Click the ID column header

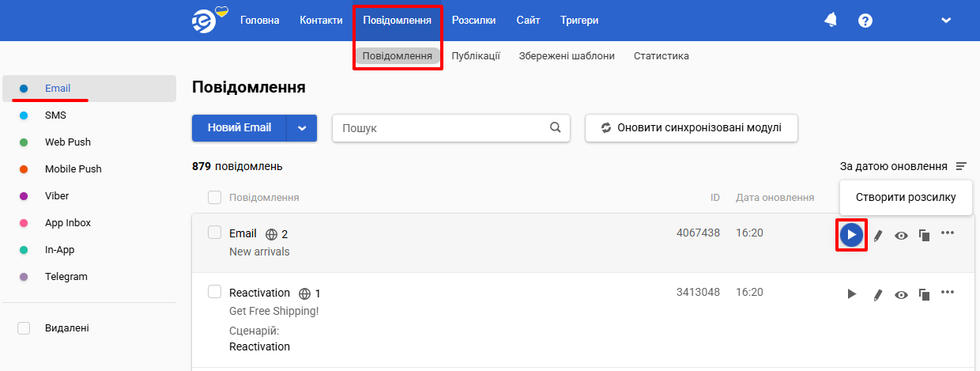[715, 198]
